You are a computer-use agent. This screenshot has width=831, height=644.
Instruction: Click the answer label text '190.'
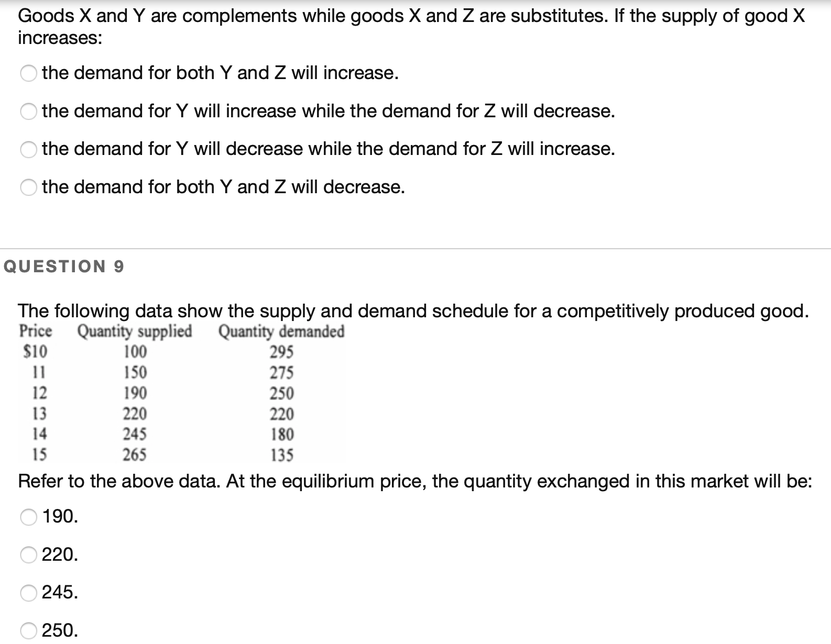pos(59,517)
